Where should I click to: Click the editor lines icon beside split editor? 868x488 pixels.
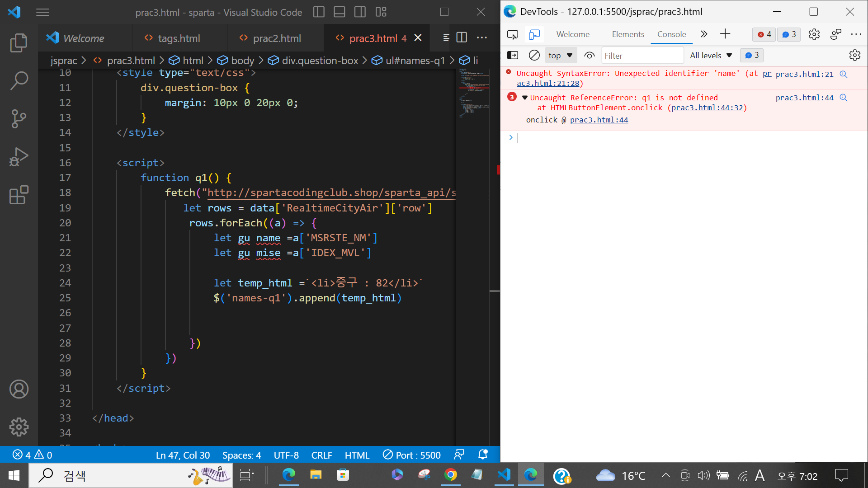(x=446, y=38)
